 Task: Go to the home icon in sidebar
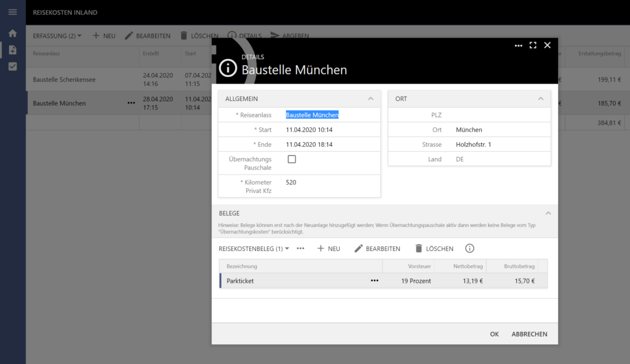click(12, 33)
